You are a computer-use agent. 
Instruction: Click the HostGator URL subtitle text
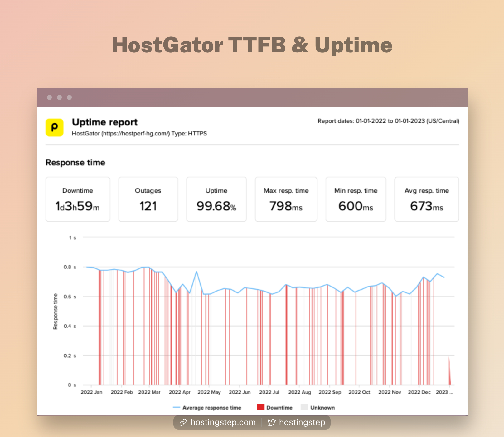click(139, 133)
